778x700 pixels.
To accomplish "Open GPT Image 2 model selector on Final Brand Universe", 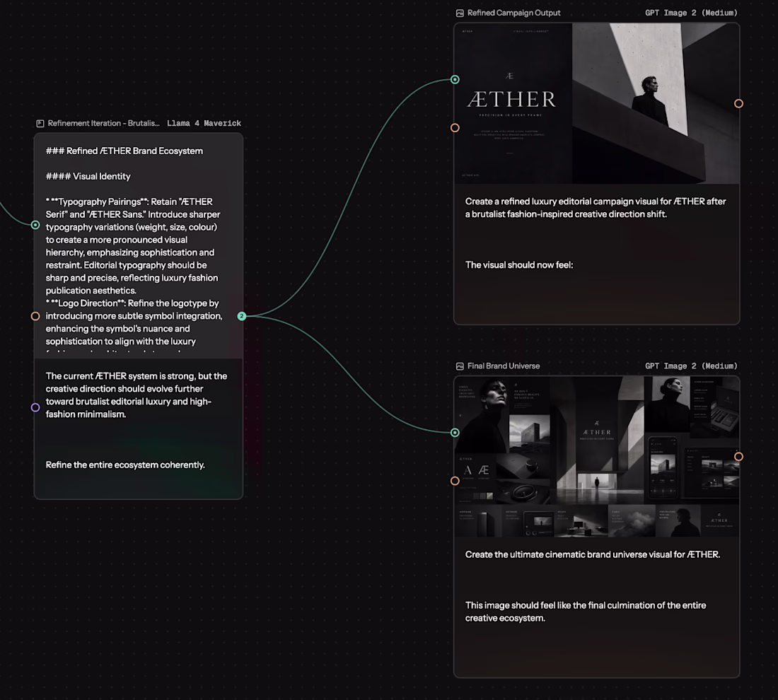I will point(691,366).
